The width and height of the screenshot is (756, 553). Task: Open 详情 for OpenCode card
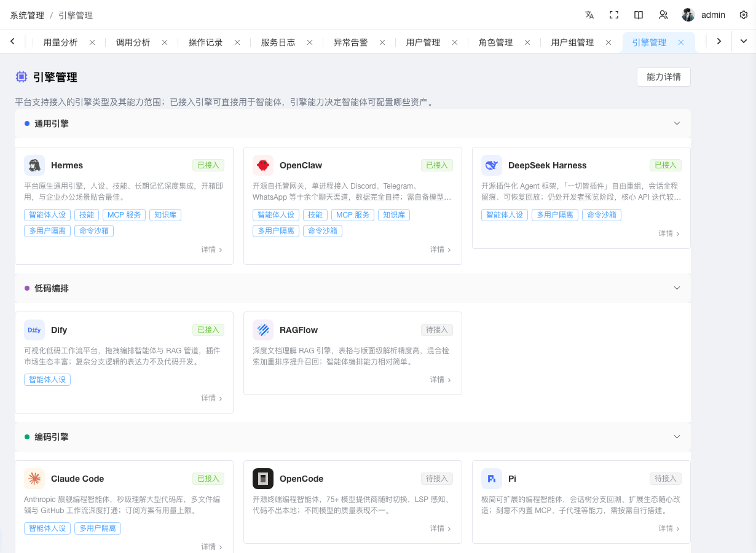[x=441, y=528]
